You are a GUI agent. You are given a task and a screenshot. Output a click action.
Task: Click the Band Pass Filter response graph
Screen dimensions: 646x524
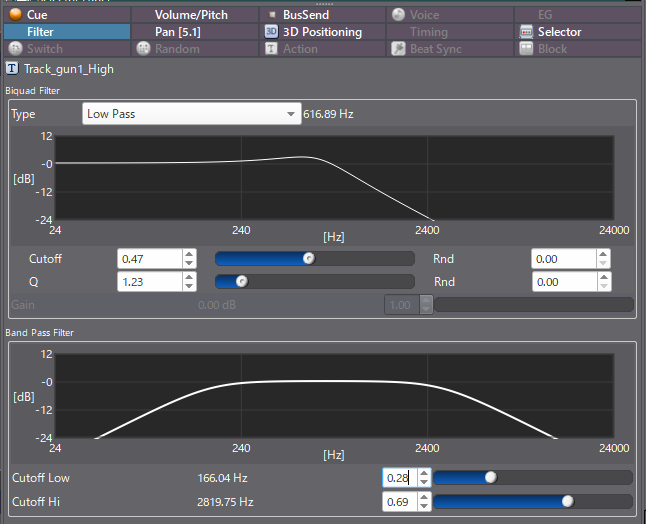coord(335,396)
